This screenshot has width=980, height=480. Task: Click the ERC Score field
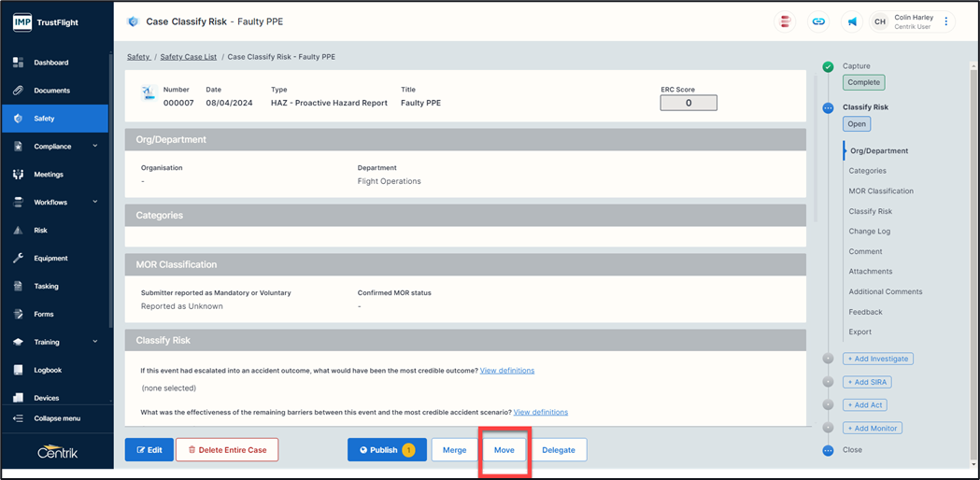(689, 103)
